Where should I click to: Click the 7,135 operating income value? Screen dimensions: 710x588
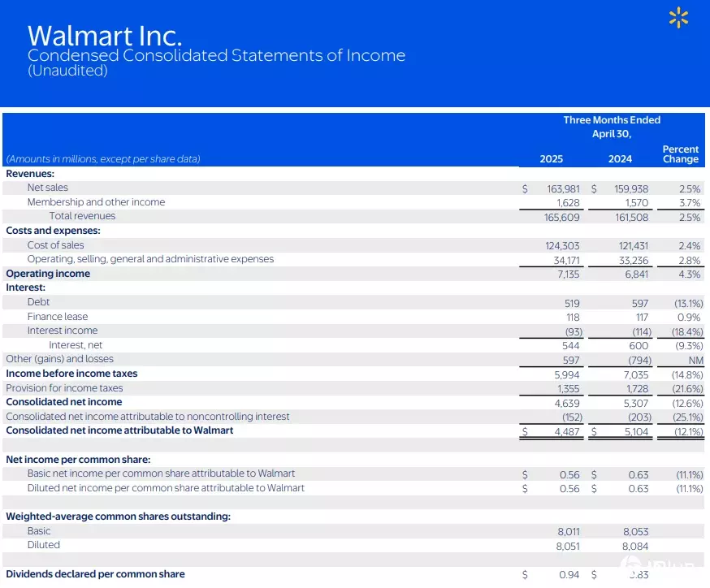tap(569, 275)
